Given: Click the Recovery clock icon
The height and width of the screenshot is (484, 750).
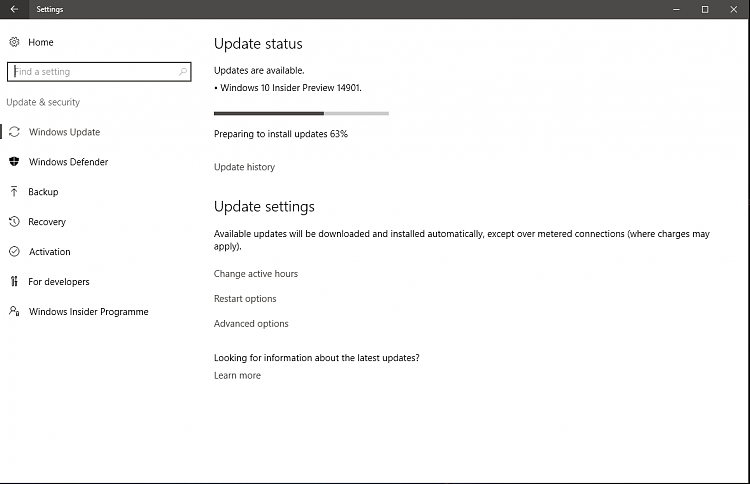Looking at the screenshot, I should (x=14, y=221).
